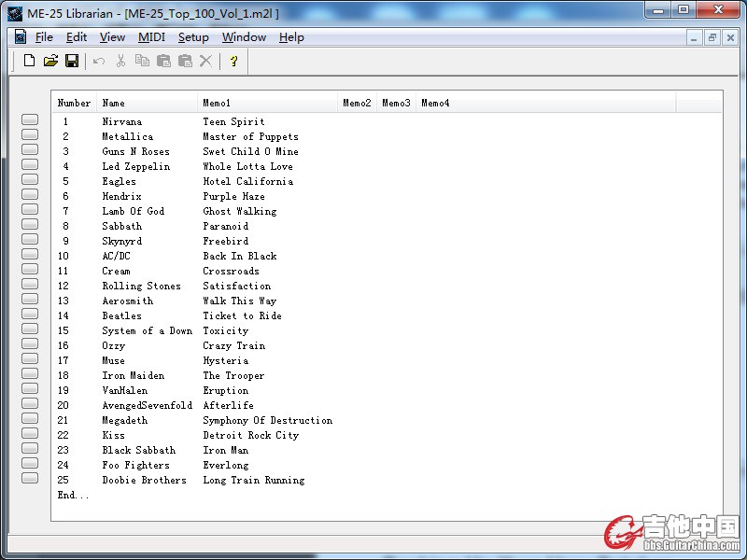Viewport: 747px width, 560px height.
Task: Click the Memo4 column header
Action: tap(546, 103)
